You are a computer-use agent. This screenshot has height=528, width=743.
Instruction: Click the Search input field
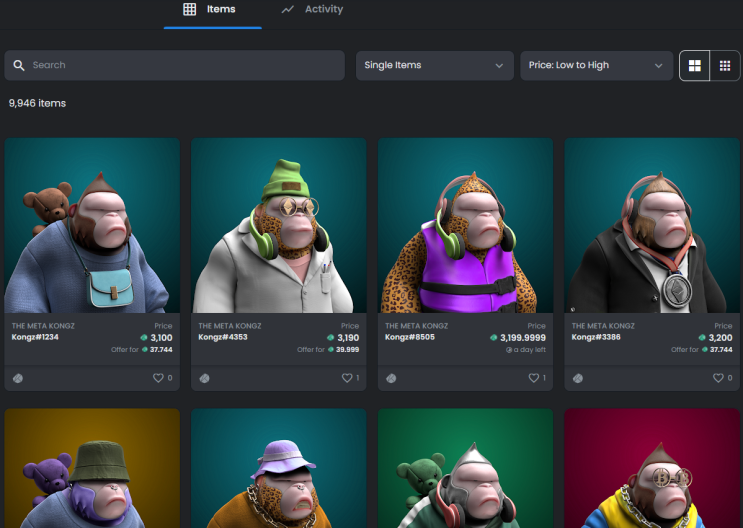tap(174, 65)
